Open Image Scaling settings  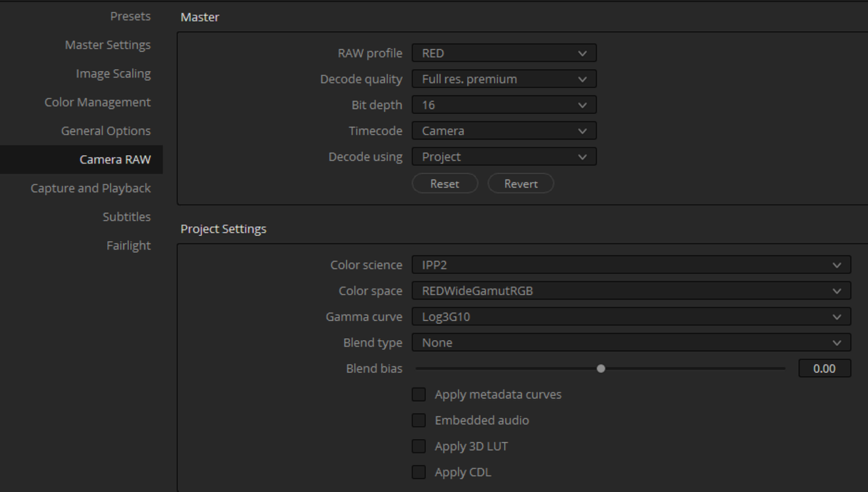tap(113, 73)
